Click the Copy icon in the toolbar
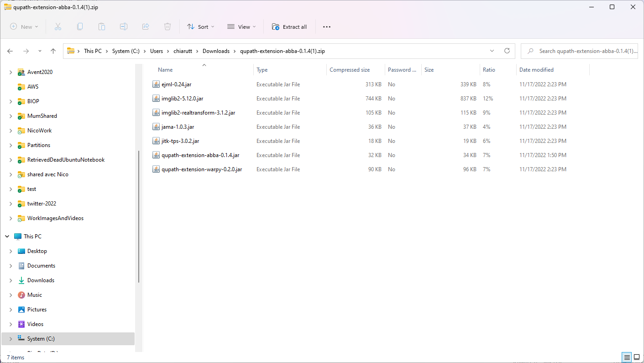Screen dimensions: 644x363 point(79,26)
